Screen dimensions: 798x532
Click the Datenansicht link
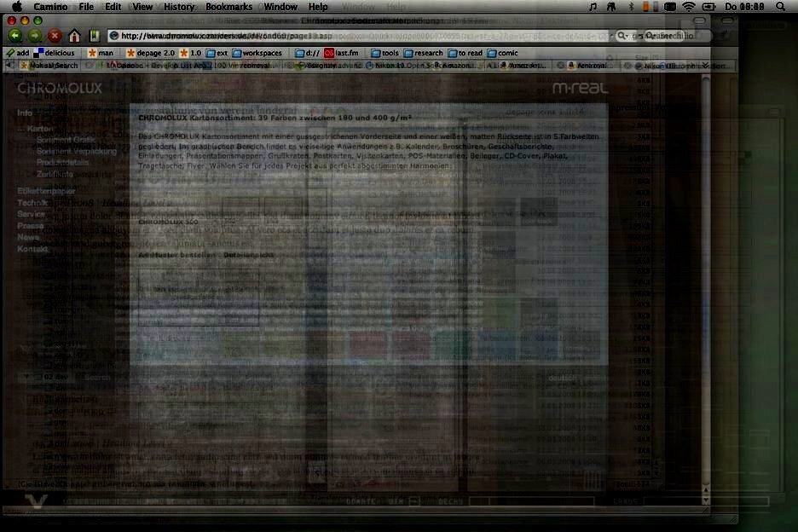[x=249, y=255]
